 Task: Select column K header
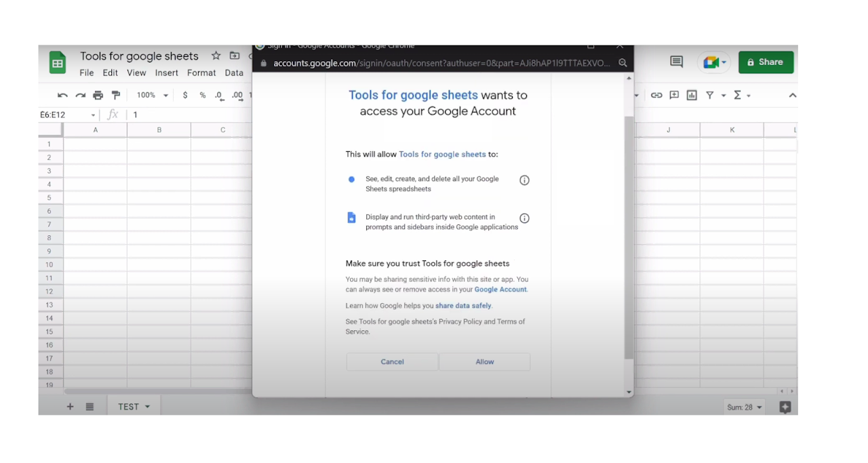[732, 129]
